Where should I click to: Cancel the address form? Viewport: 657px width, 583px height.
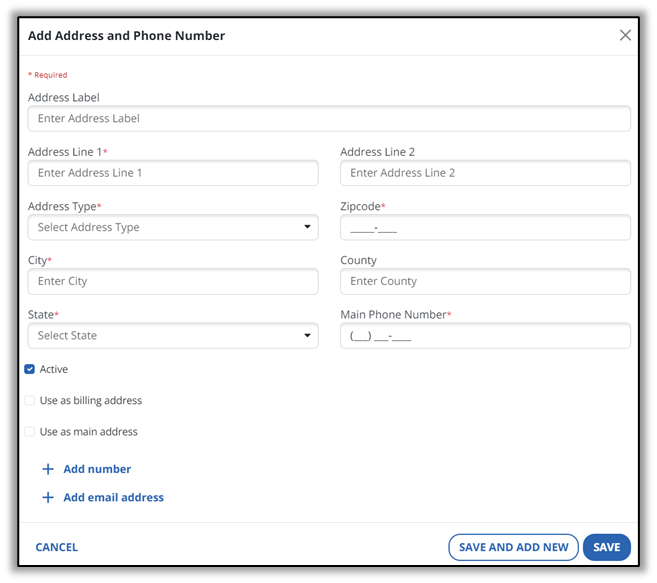point(57,547)
